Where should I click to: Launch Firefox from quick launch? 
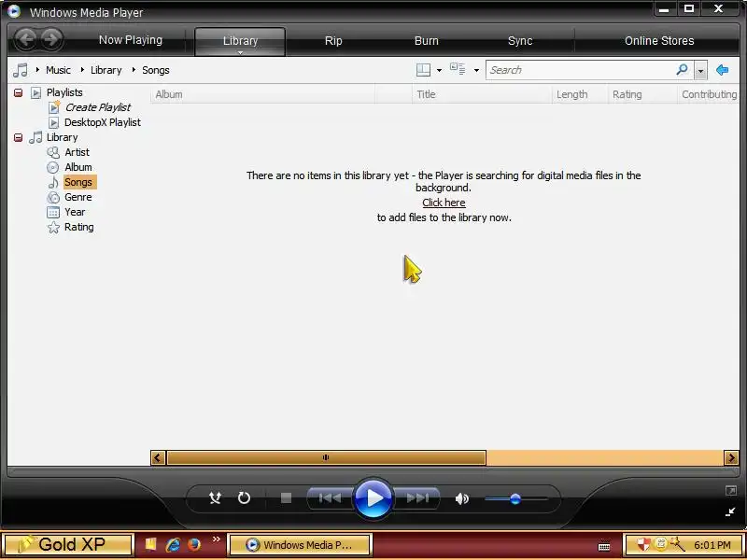(194, 544)
